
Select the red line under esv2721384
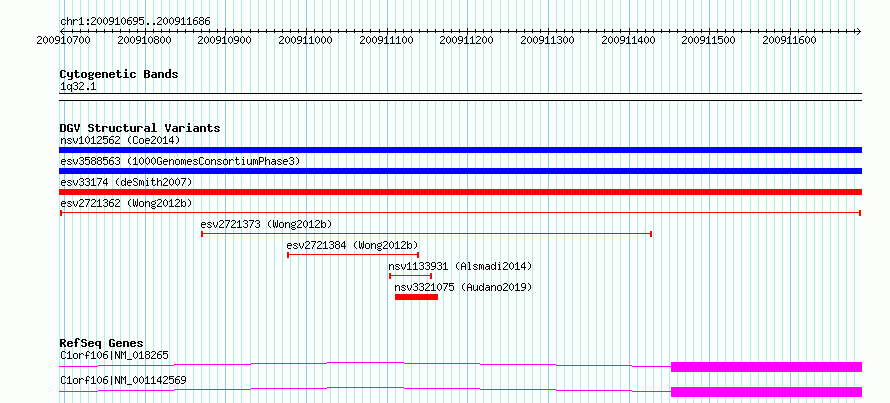pos(353,255)
